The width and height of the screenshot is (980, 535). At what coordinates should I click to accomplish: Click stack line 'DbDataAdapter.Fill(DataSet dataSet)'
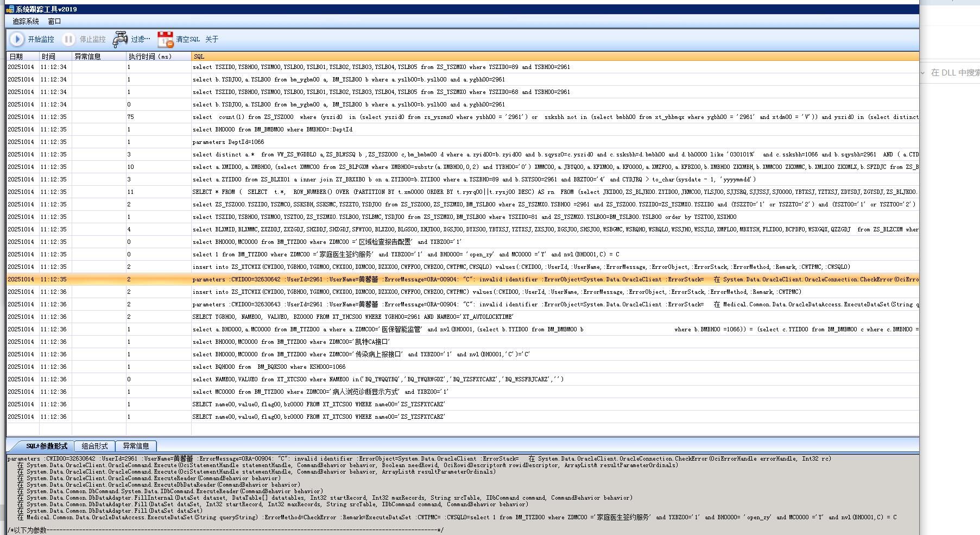pyautogui.click(x=110, y=511)
